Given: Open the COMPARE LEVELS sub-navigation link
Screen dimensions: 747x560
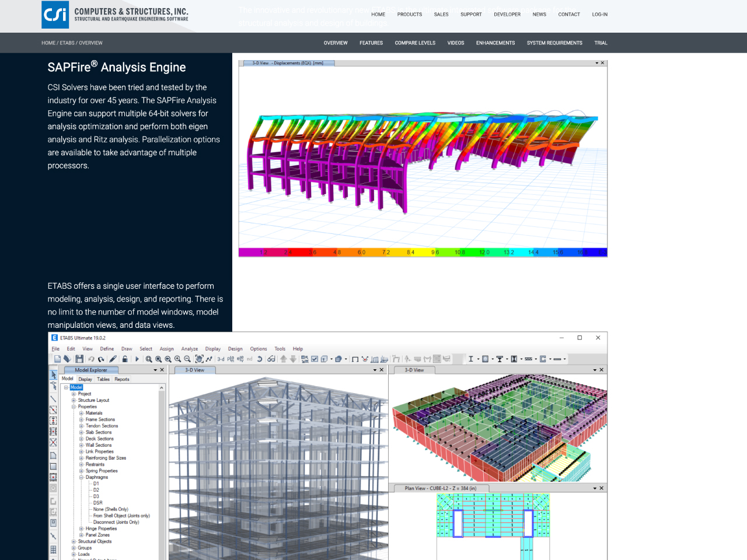Looking at the screenshot, I should (x=415, y=43).
